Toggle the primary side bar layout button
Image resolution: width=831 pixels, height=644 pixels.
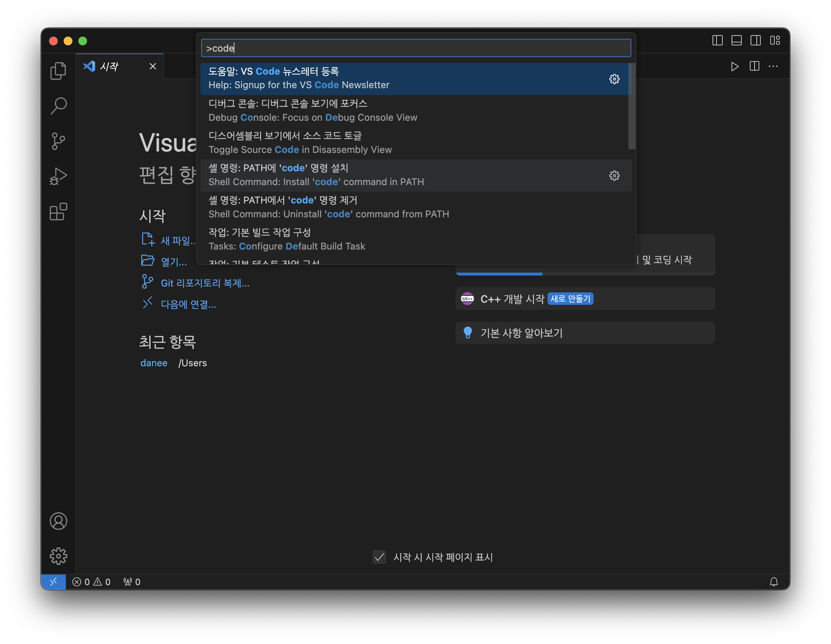pos(717,40)
